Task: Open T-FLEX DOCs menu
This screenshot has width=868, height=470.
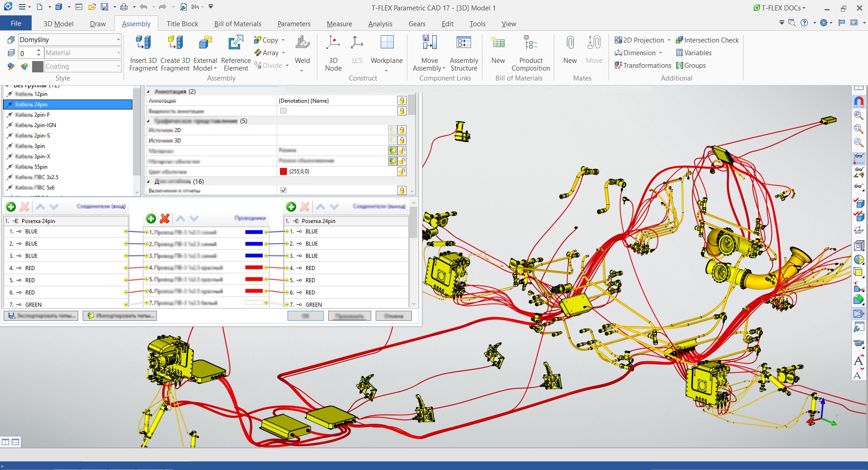Action: click(x=779, y=8)
